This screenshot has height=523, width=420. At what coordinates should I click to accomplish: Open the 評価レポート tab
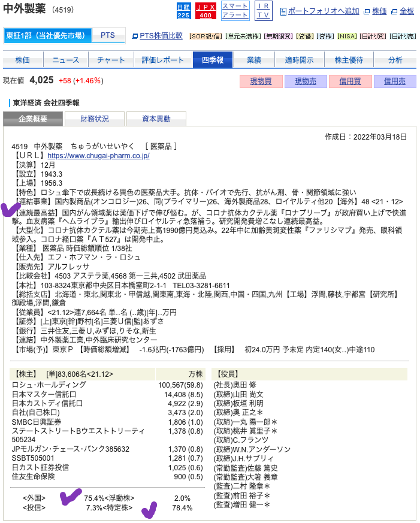pos(163,60)
